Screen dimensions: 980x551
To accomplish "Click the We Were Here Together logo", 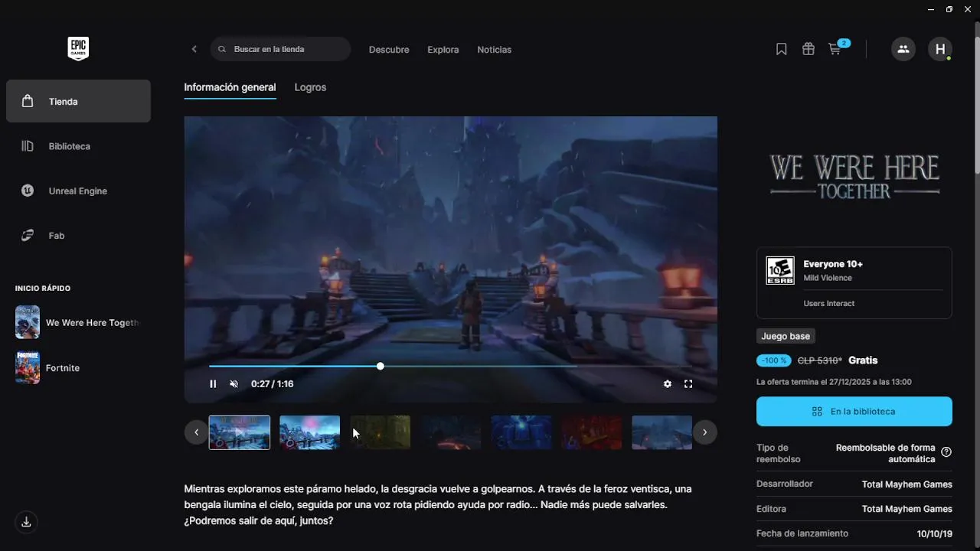I will tap(854, 177).
